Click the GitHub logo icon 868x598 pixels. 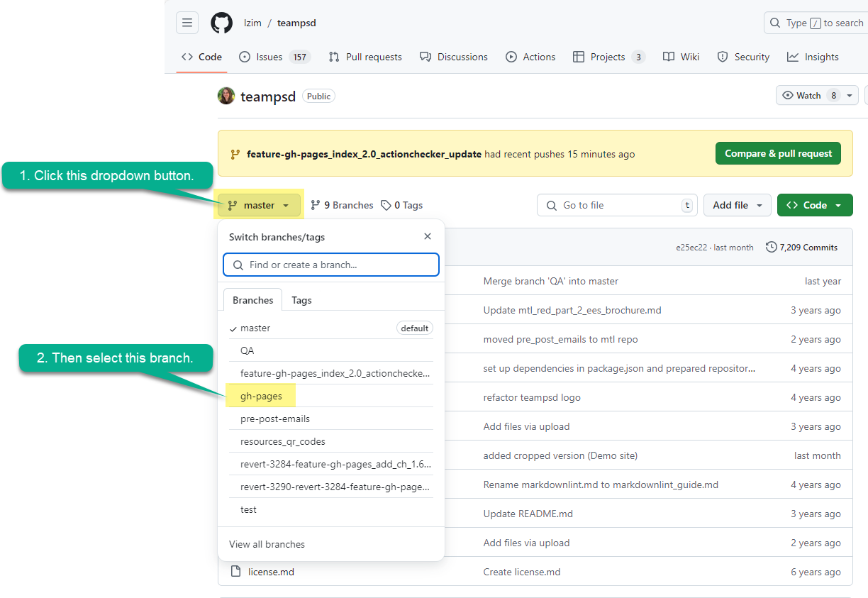coord(221,23)
